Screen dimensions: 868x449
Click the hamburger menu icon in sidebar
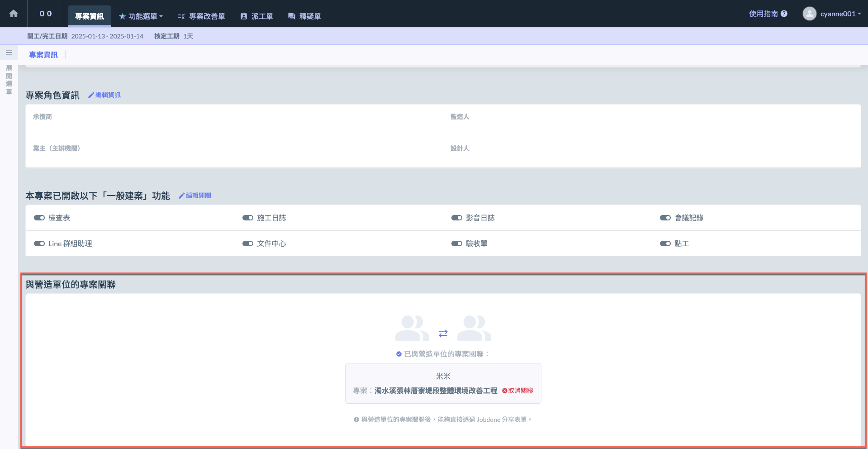tap(9, 53)
